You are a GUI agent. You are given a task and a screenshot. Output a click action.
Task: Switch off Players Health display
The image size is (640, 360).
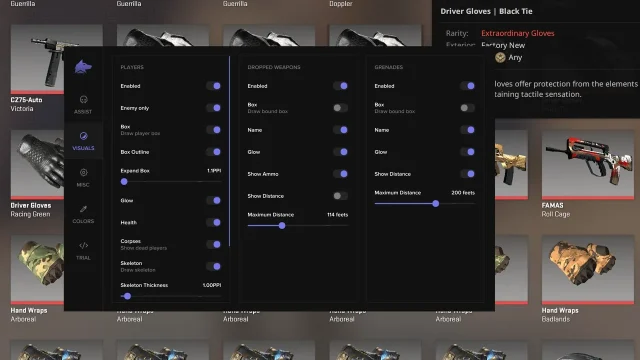click(x=213, y=222)
